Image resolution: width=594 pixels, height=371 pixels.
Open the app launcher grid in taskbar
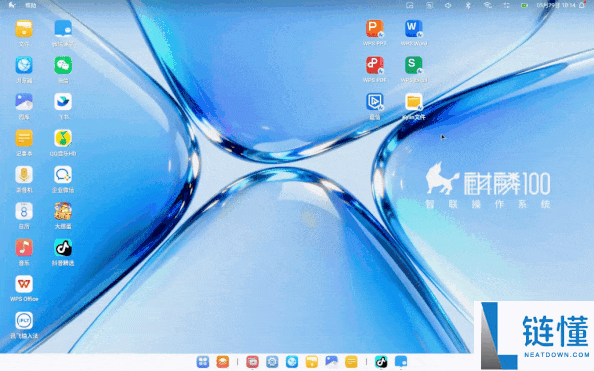pyautogui.click(x=203, y=362)
